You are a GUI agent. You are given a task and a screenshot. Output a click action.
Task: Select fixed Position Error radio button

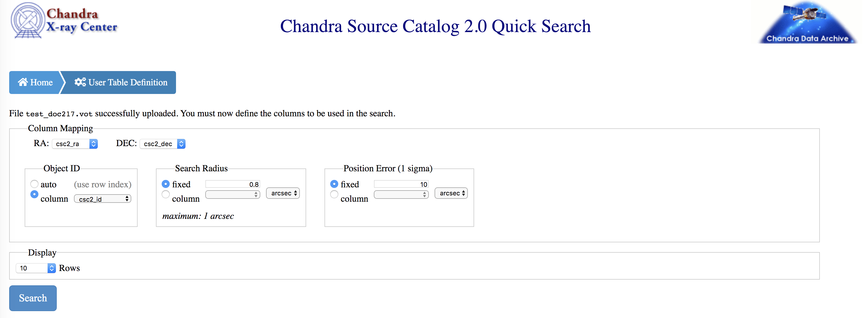[x=334, y=184]
